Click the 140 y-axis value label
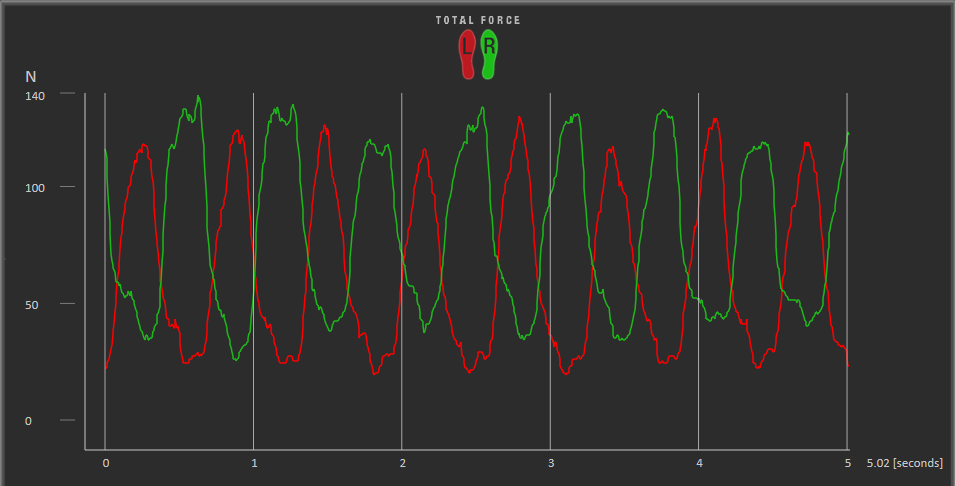955x486 pixels. coord(35,95)
